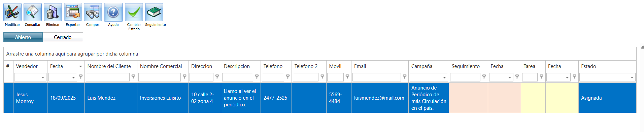
Task: Open the Vendedor filter dropdown
Action: [43, 77]
